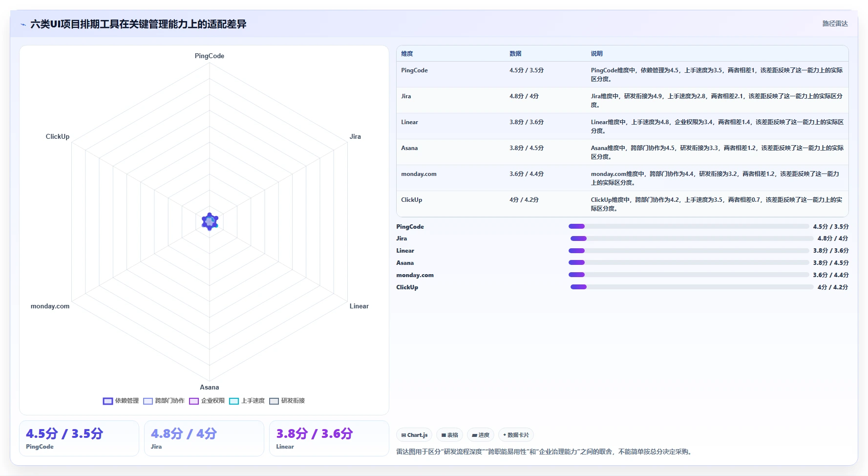Select the monday.com table row name
Image resolution: width=868 pixels, height=476 pixels.
point(419,174)
